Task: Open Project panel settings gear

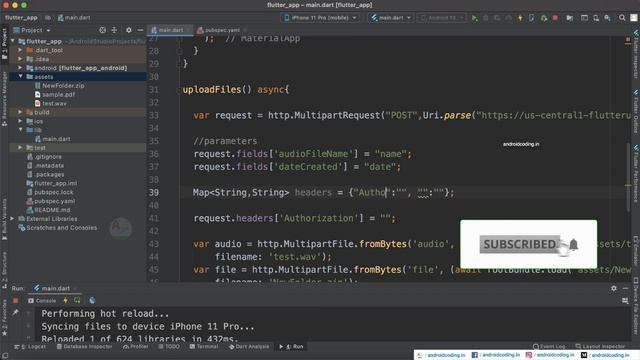Action: click(129, 30)
